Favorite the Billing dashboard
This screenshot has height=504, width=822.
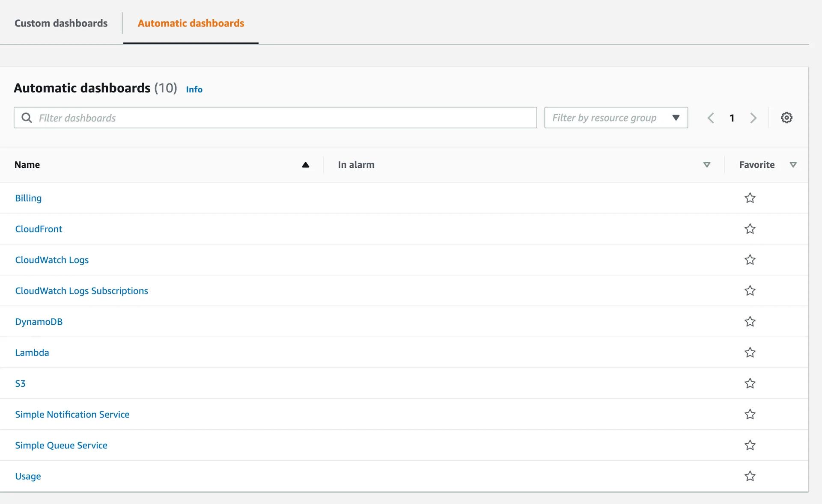(x=750, y=198)
